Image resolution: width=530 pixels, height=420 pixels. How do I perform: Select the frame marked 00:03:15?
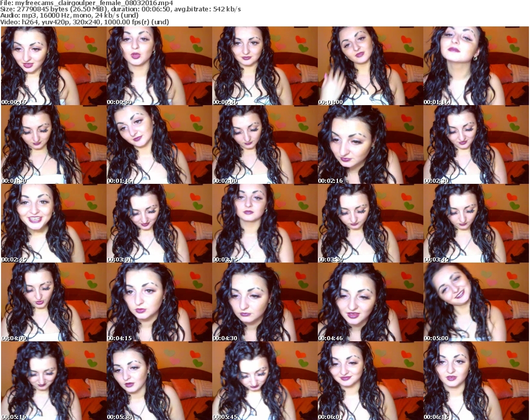click(264, 223)
